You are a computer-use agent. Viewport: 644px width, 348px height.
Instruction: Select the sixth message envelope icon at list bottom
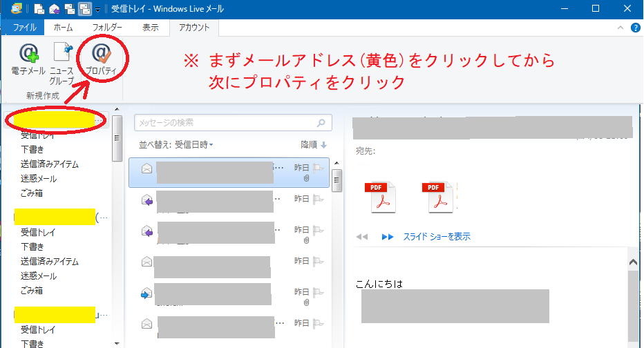(146, 324)
